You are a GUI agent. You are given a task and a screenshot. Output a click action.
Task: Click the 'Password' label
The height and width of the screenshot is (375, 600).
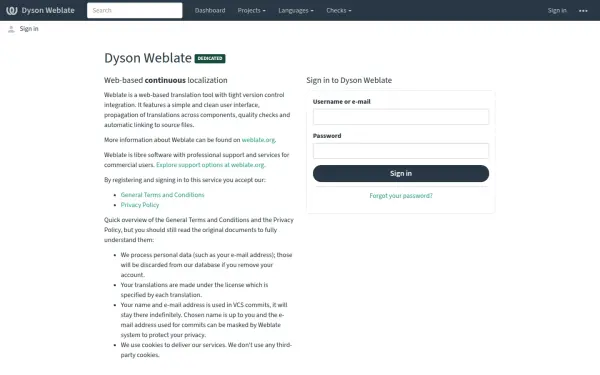tap(327, 135)
